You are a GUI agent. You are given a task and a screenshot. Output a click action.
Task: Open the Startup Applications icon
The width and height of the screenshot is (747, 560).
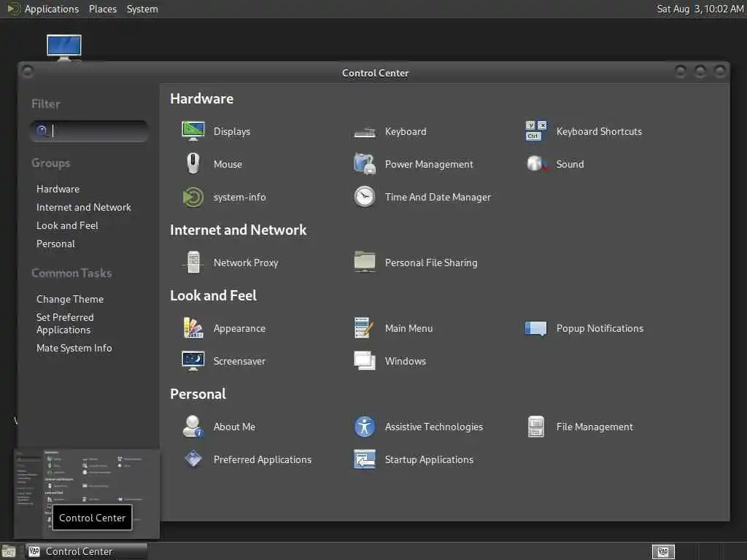coord(365,459)
